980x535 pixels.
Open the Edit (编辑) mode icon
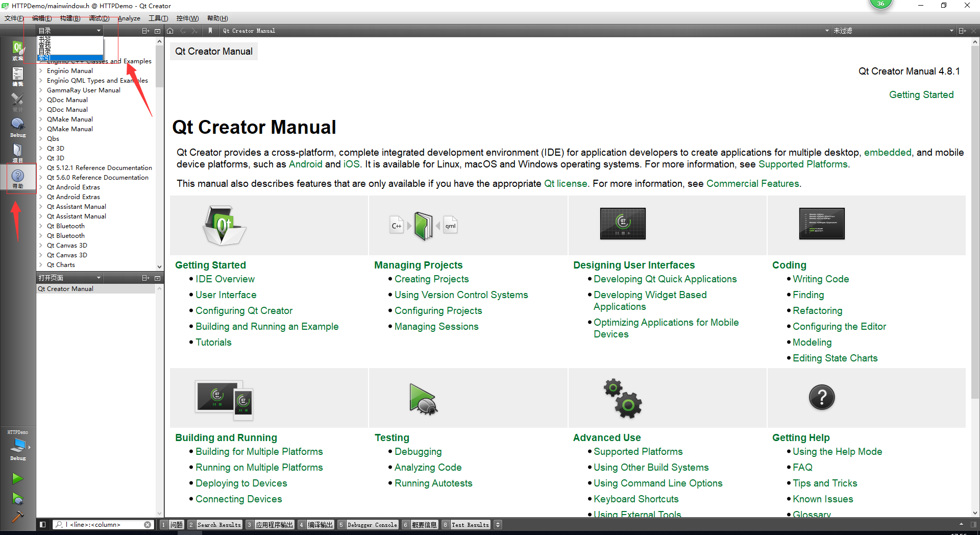[x=18, y=77]
